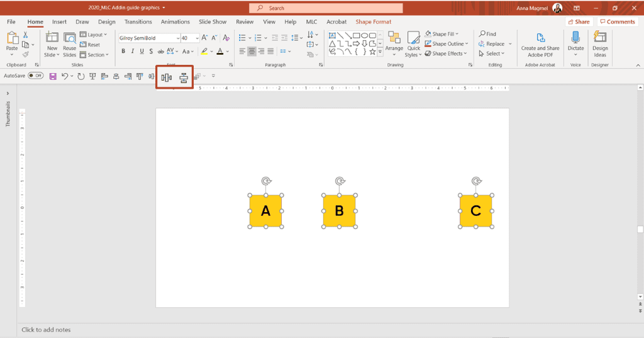The height and width of the screenshot is (338, 644).
Task: Open font size dropdown
Action: 197,38
